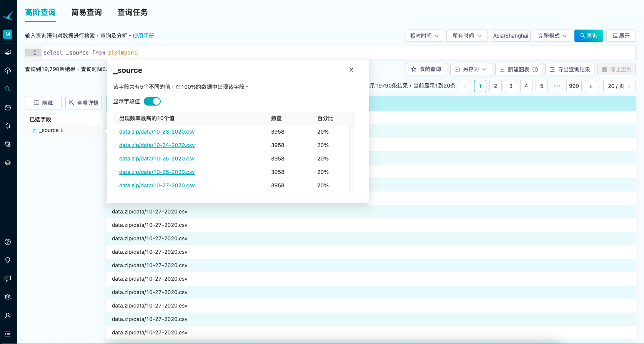The width and height of the screenshot is (644, 344).
Task: Go to next page arrow
Action: pyautogui.click(x=591, y=86)
